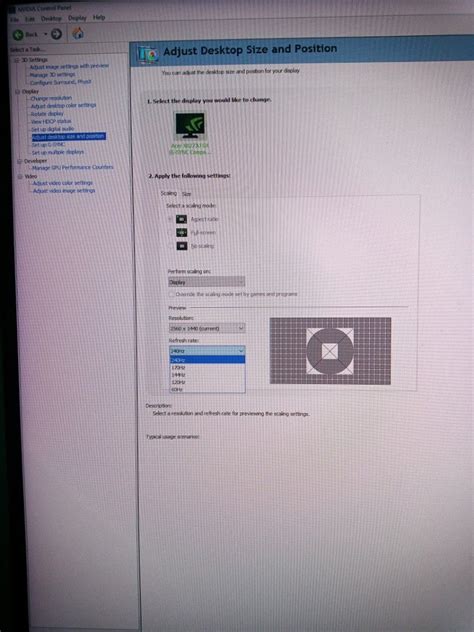
Task: Open Adjust video image settings
Action: click(x=64, y=191)
